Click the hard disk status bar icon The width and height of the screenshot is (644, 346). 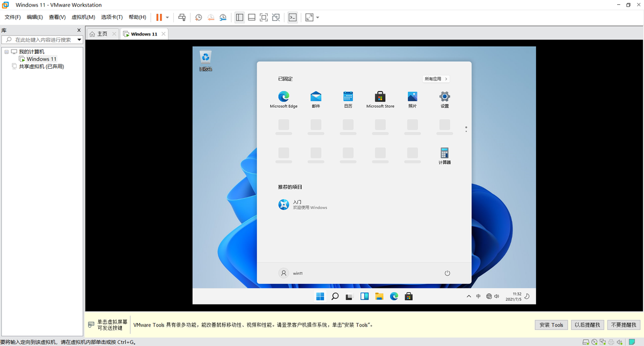point(586,342)
